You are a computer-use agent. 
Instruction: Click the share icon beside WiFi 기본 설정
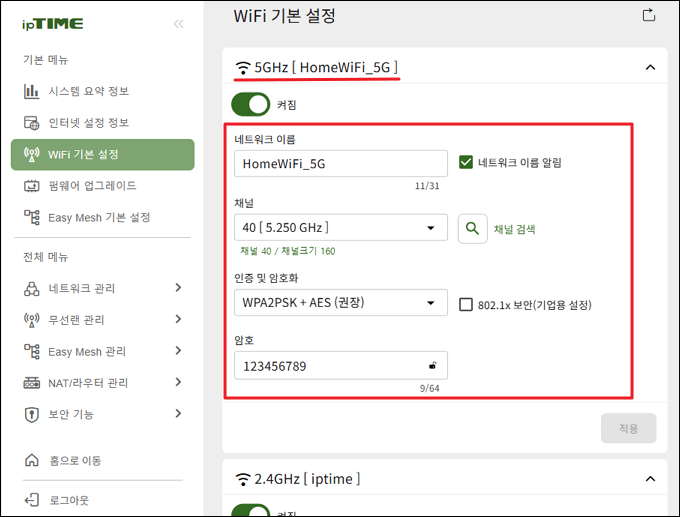(x=648, y=15)
